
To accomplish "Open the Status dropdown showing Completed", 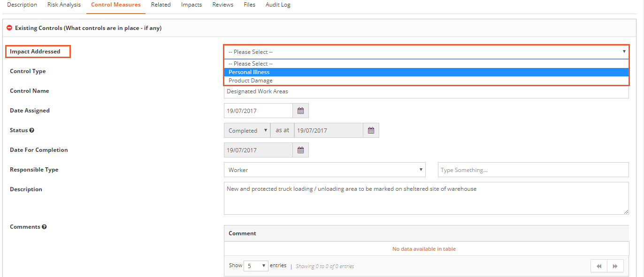I will [246, 130].
